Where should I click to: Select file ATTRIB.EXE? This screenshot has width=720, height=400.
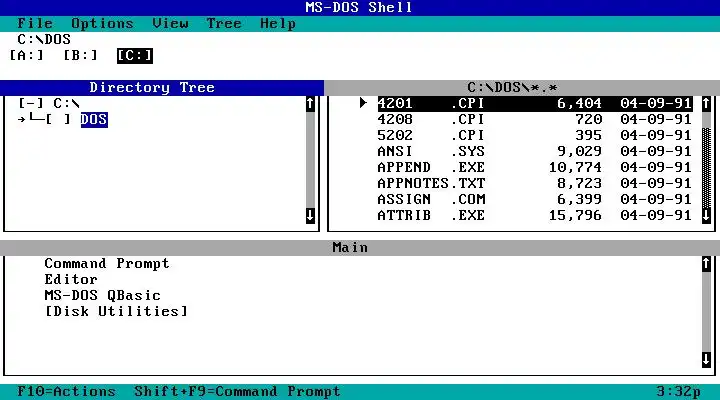pos(535,215)
